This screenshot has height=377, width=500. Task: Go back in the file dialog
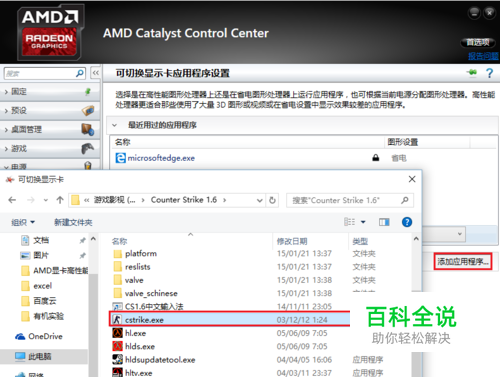pyautogui.click(x=12, y=200)
